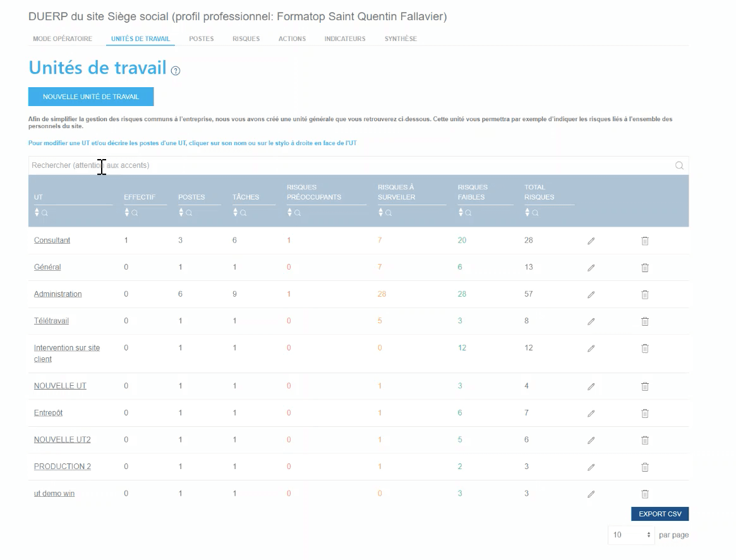The image size is (736, 560).
Task: Sort by RISQUES FAIBLES column arrows
Action: point(461,213)
